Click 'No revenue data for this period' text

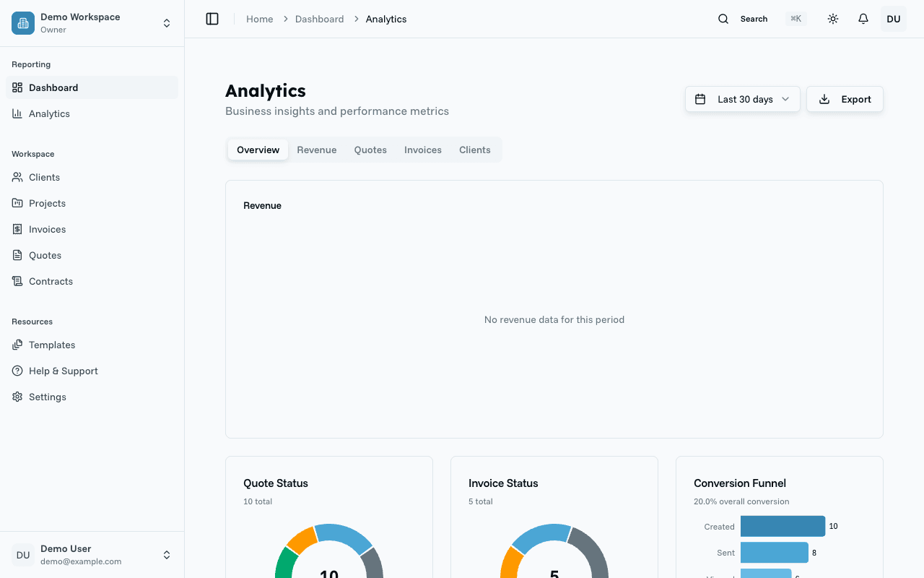[554, 319]
